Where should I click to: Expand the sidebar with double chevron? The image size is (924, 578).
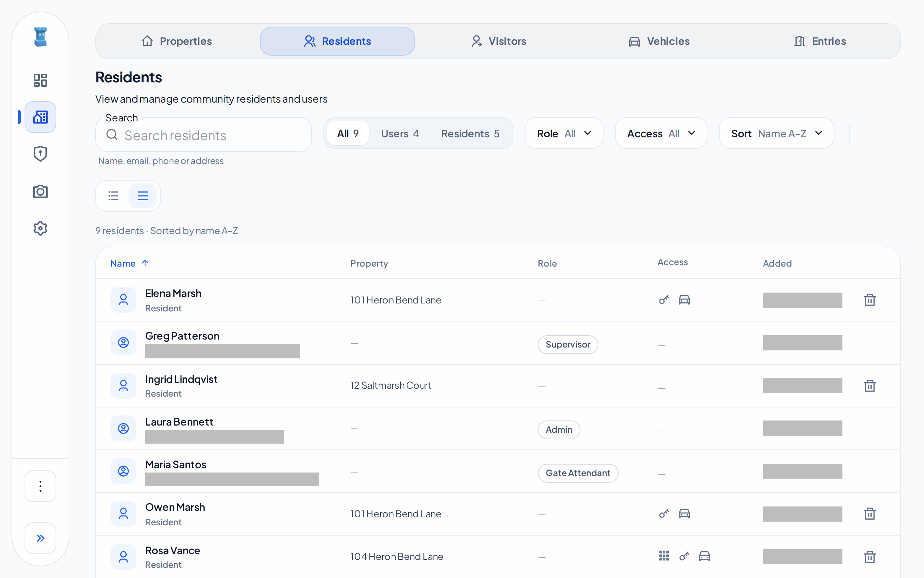(40, 538)
